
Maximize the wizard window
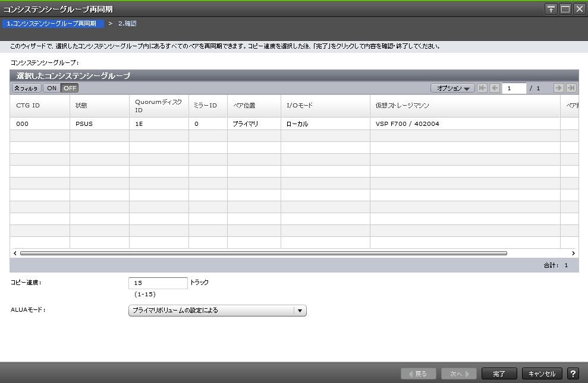[x=565, y=9]
